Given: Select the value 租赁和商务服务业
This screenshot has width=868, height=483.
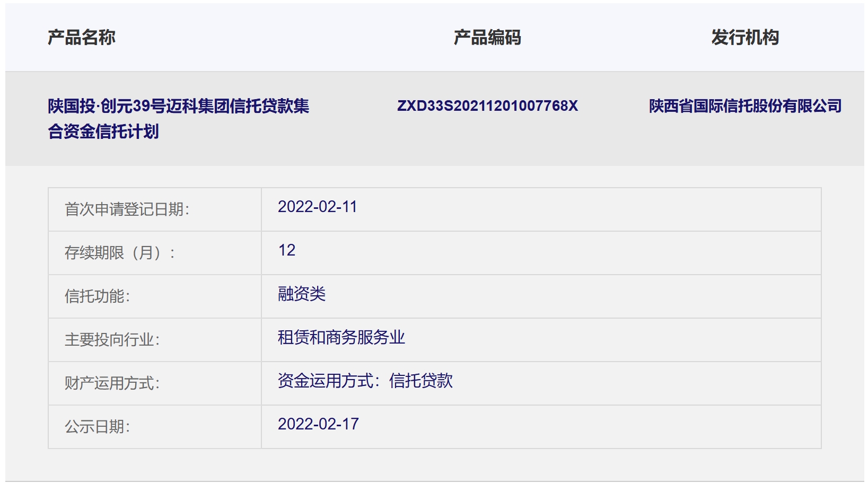Looking at the screenshot, I should click(341, 337).
